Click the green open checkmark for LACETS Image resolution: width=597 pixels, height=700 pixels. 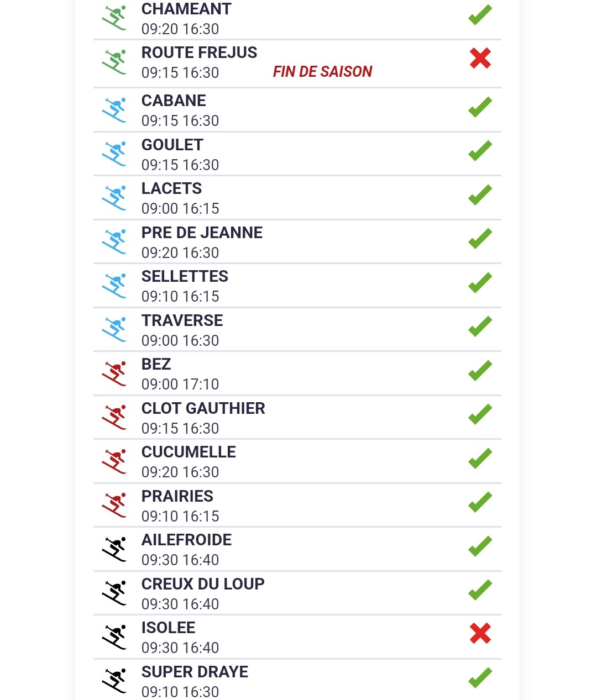[x=480, y=195]
